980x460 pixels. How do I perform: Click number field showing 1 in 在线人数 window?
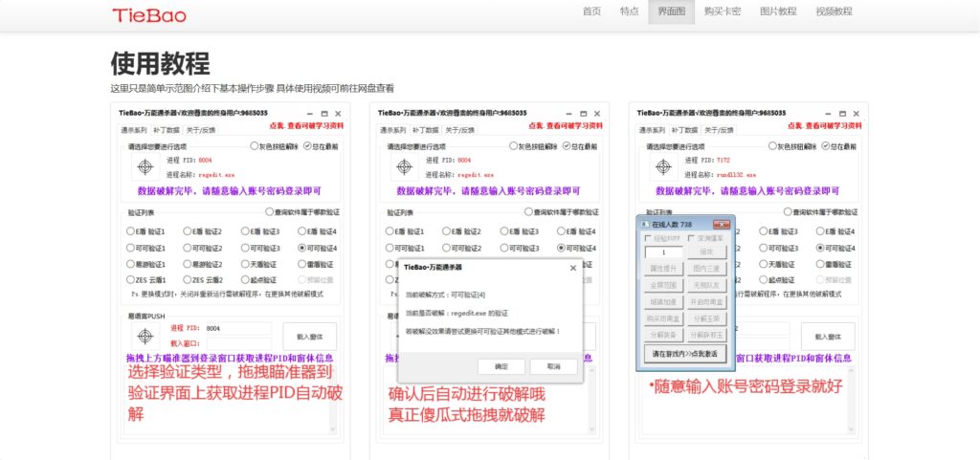[x=663, y=252]
